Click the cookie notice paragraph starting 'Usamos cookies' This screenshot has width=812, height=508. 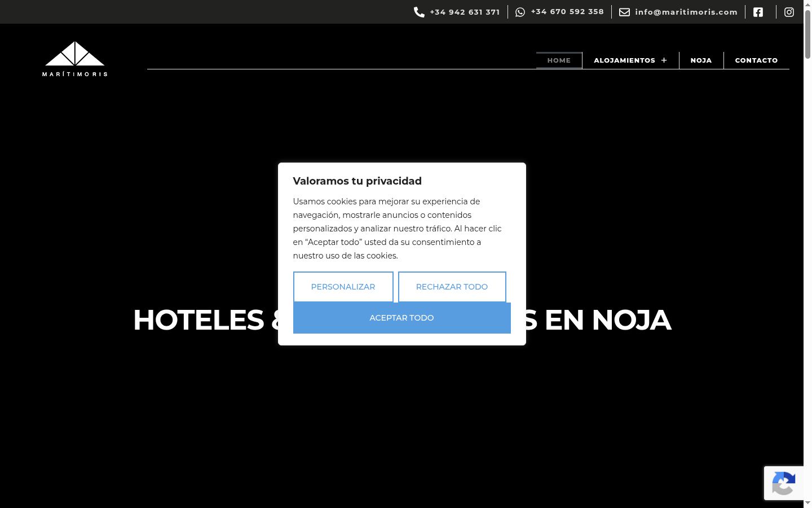pos(397,229)
